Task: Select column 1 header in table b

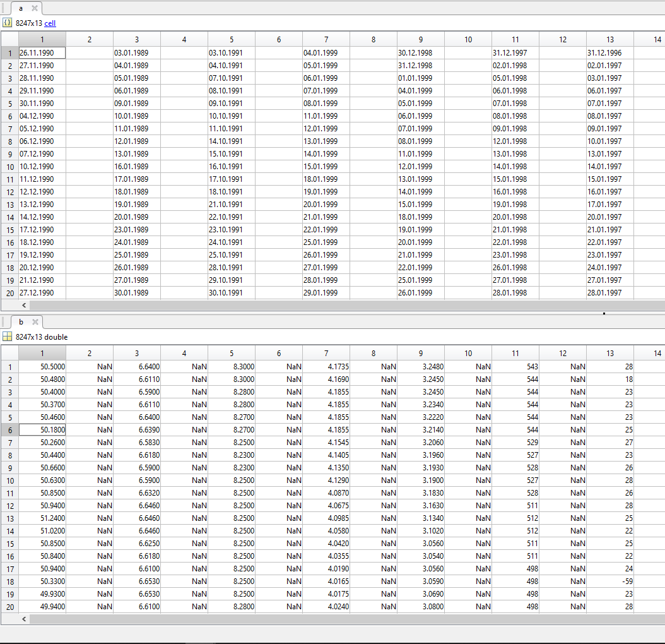Action: (42, 353)
